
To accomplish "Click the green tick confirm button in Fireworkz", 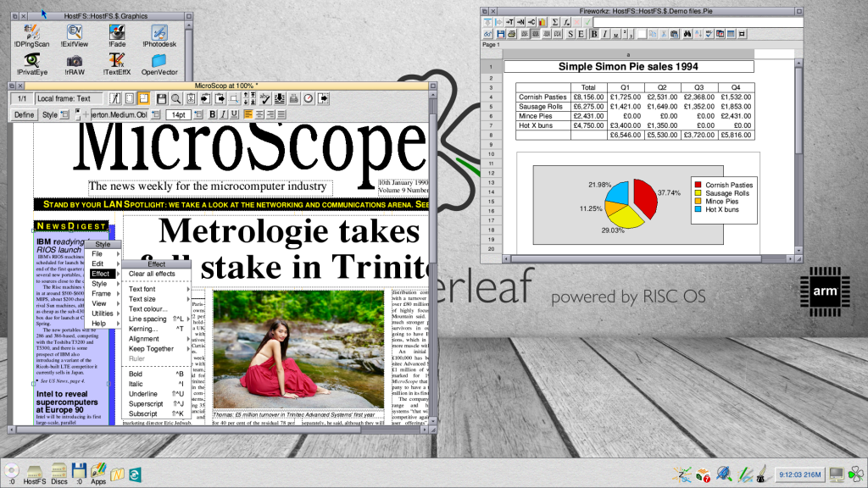I will 587,22.
